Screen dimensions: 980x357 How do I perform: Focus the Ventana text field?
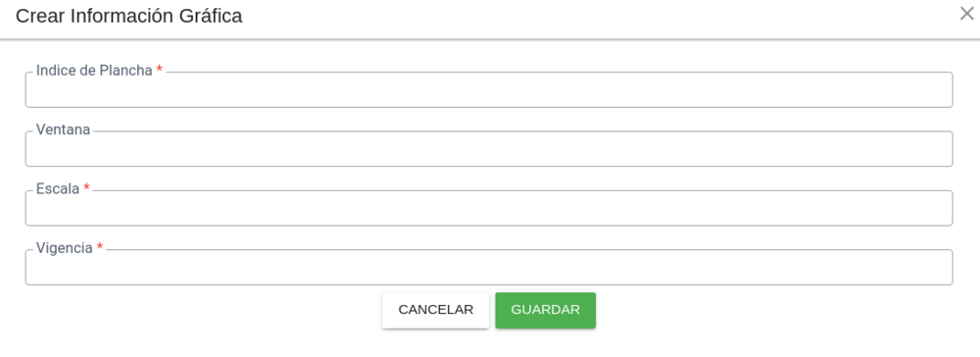(489, 149)
